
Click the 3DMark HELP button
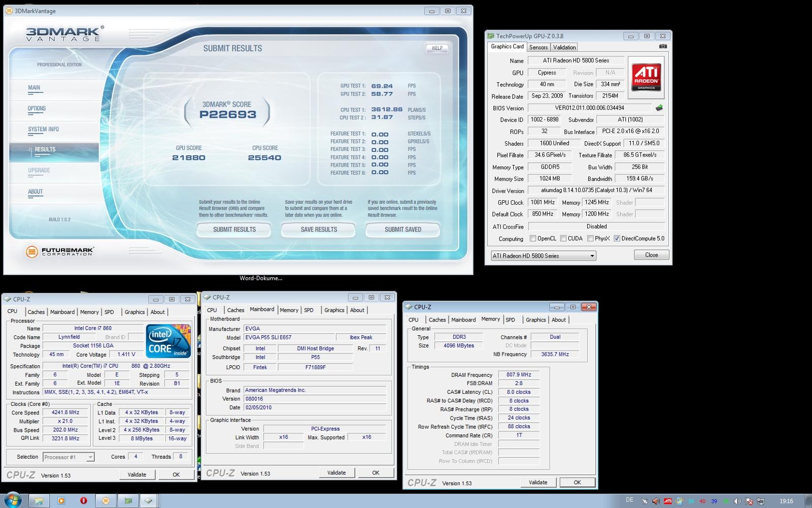point(437,48)
